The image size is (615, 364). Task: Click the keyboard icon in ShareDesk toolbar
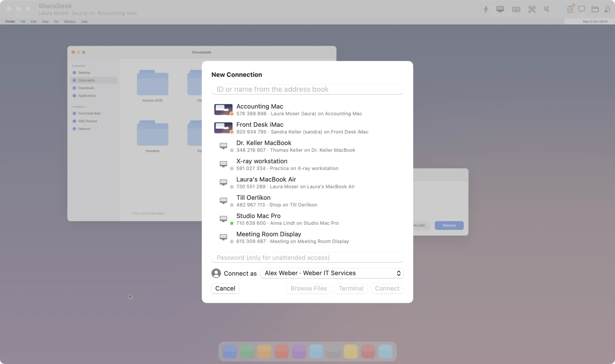(516, 9)
